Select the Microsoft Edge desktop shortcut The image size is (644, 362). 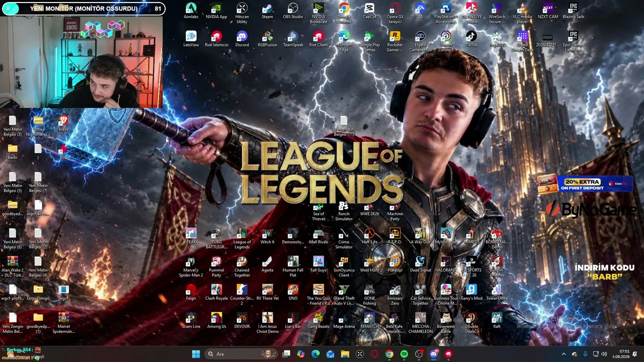[344, 42]
